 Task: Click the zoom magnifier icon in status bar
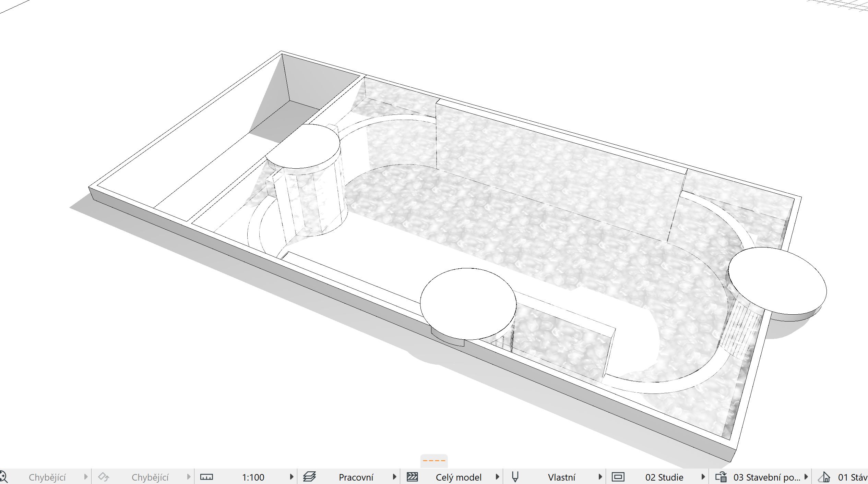[x=3, y=477]
